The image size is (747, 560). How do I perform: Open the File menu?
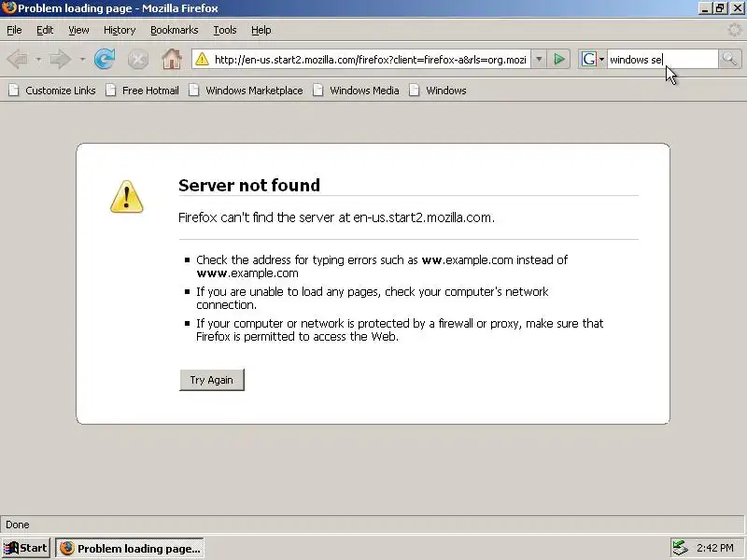[x=14, y=30]
